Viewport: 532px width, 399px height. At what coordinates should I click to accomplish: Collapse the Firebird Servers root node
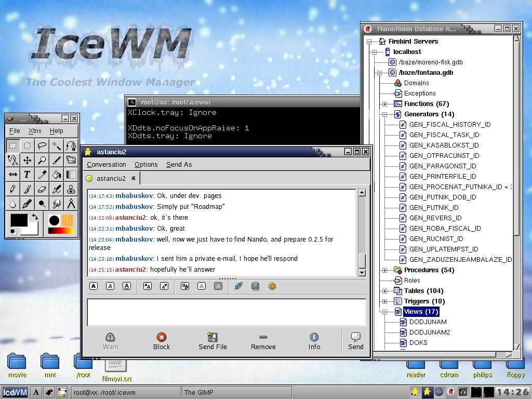coord(369,42)
